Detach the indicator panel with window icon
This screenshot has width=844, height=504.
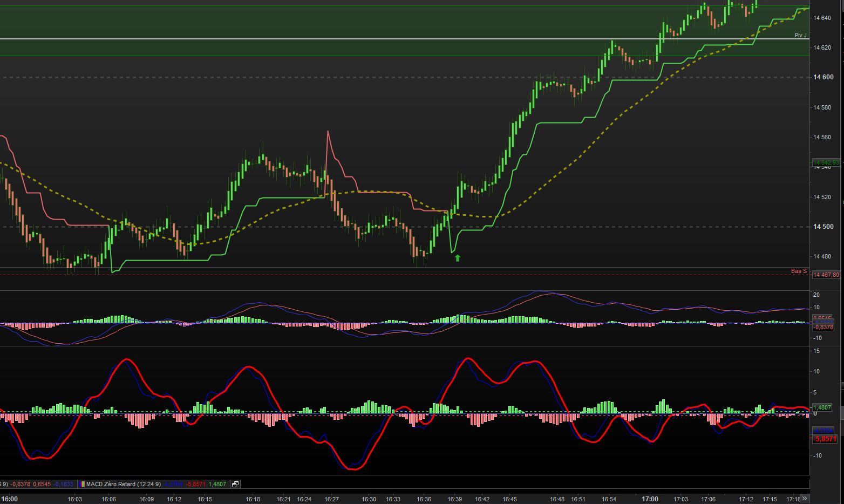point(235,484)
